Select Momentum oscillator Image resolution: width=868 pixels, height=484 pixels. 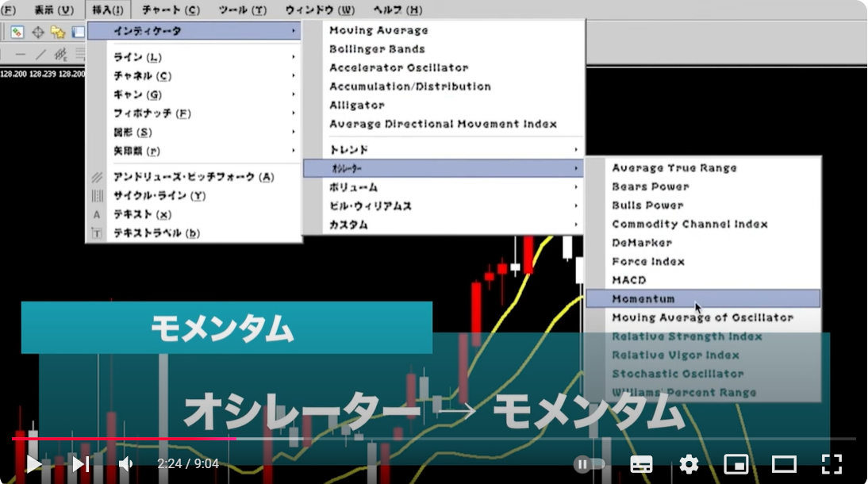(x=703, y=299)
